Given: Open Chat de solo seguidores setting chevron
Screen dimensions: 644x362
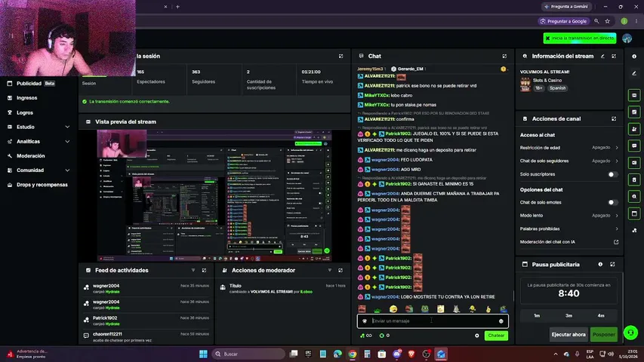Looking at the screenshot, I should pyautogui.click(x=617, y=161).
